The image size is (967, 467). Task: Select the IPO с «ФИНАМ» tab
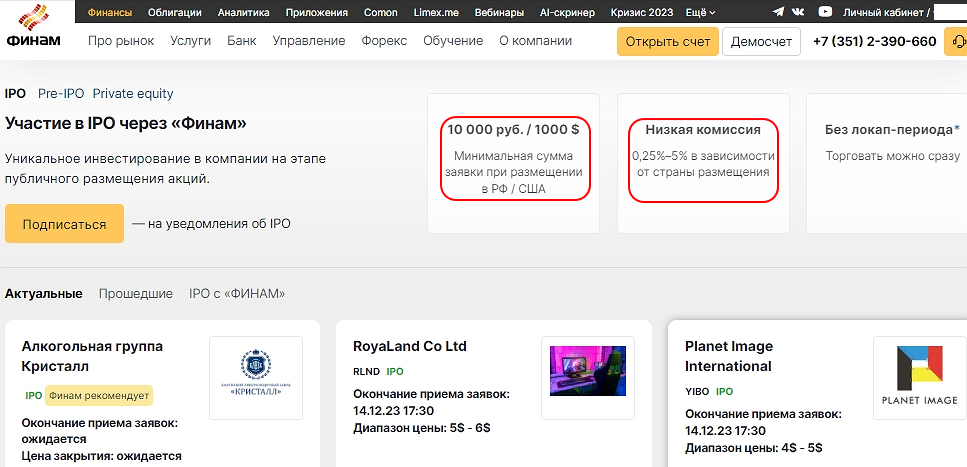pos(237,294)
